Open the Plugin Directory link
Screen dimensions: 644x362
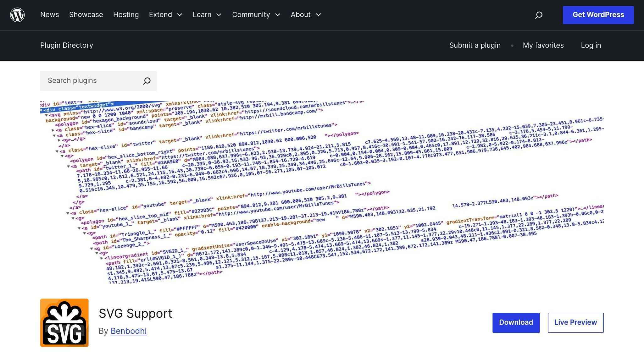(x=66, y=45)
